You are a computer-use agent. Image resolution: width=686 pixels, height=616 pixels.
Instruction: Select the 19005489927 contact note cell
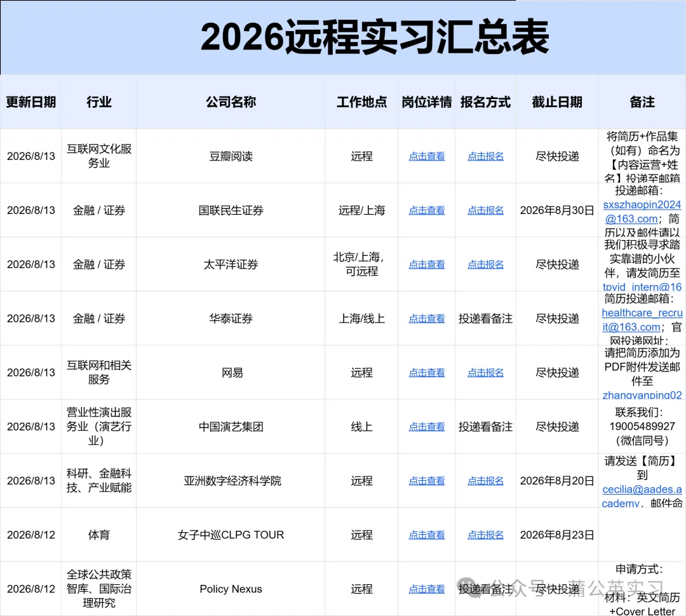pyautogui.click(x=642, y=427)
